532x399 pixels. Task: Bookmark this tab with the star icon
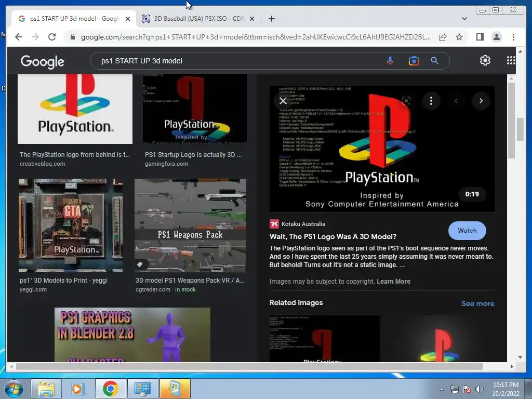[x=459, y=37]
